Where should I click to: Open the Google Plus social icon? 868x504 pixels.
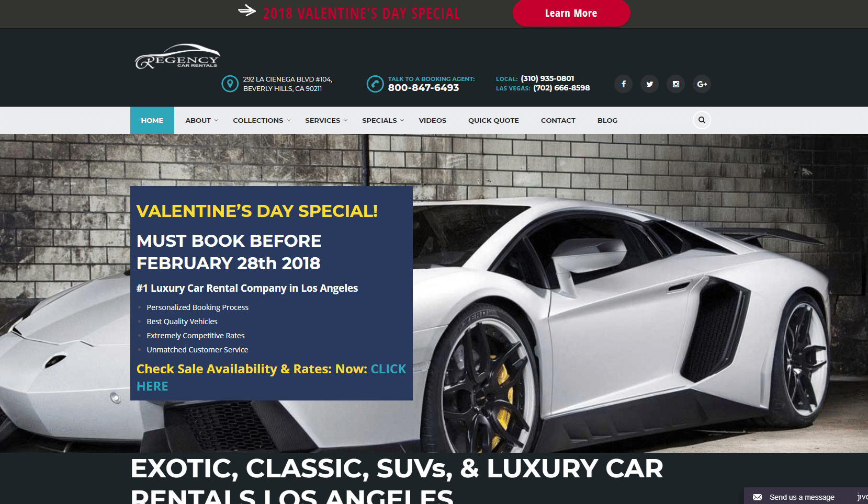coord(702,84)
